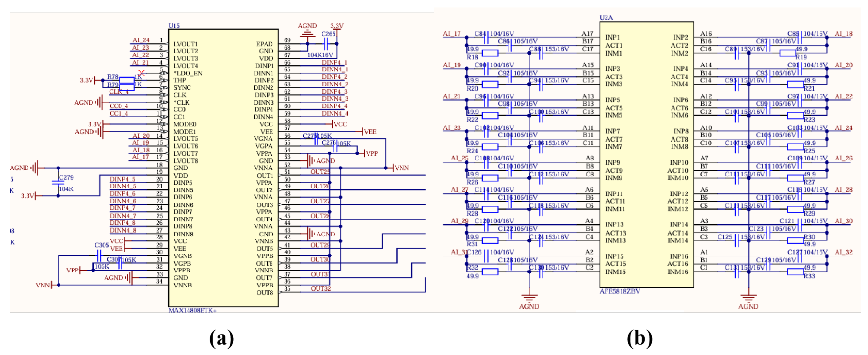This screenshot has width=868, height=355.
Task: Select the DINP4_1 net label
Action: pyautogui.click(x=334, y=62)
